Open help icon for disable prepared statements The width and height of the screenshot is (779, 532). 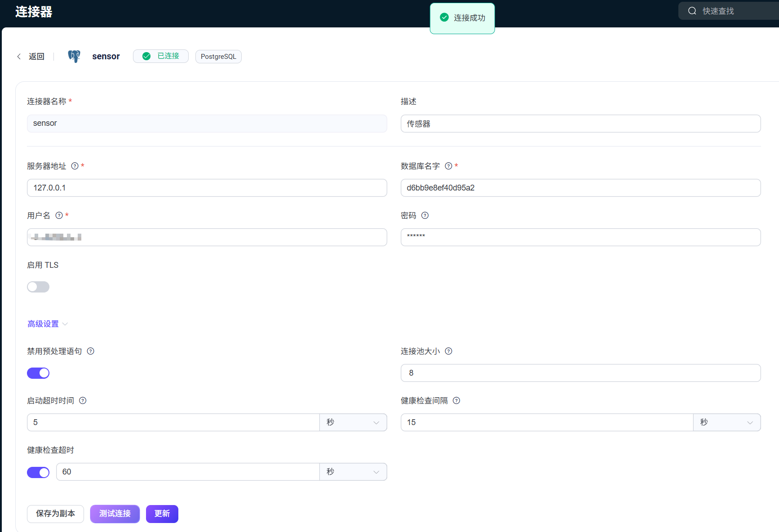91,351
